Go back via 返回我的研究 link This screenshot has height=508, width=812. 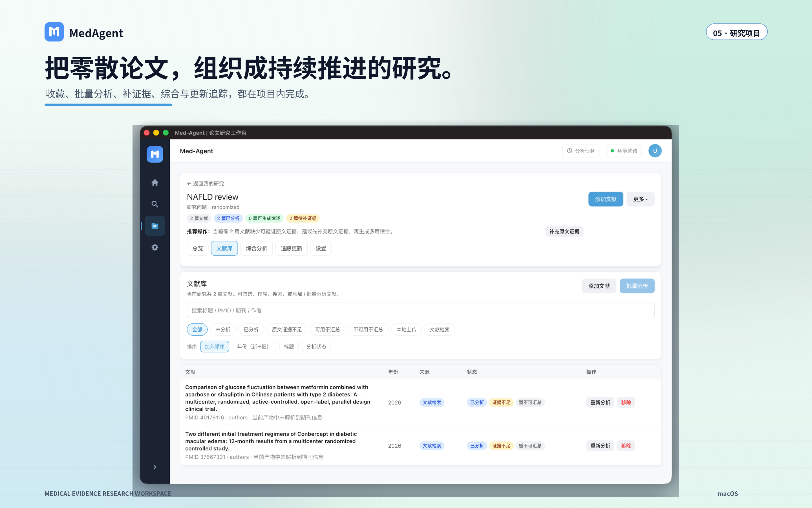(205, 183)
